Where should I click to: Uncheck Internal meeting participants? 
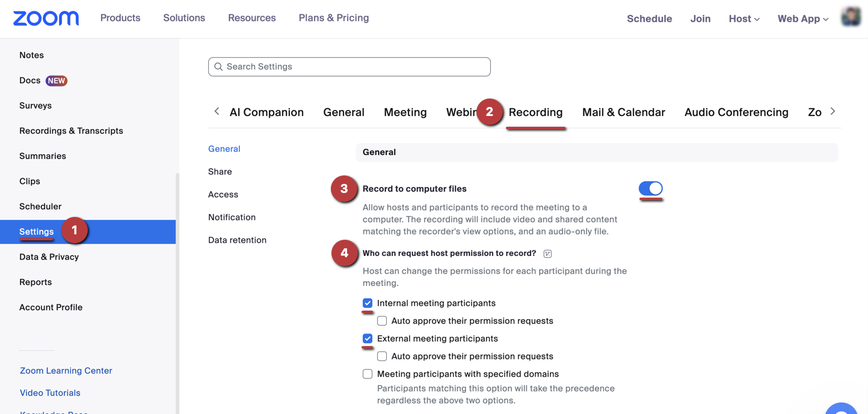(368, 303)
